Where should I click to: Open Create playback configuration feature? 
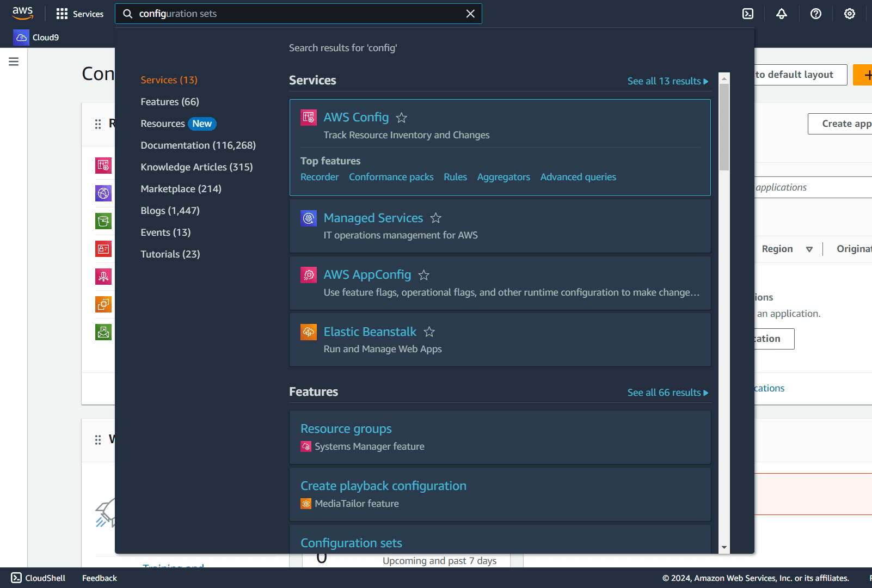[383, 486]
